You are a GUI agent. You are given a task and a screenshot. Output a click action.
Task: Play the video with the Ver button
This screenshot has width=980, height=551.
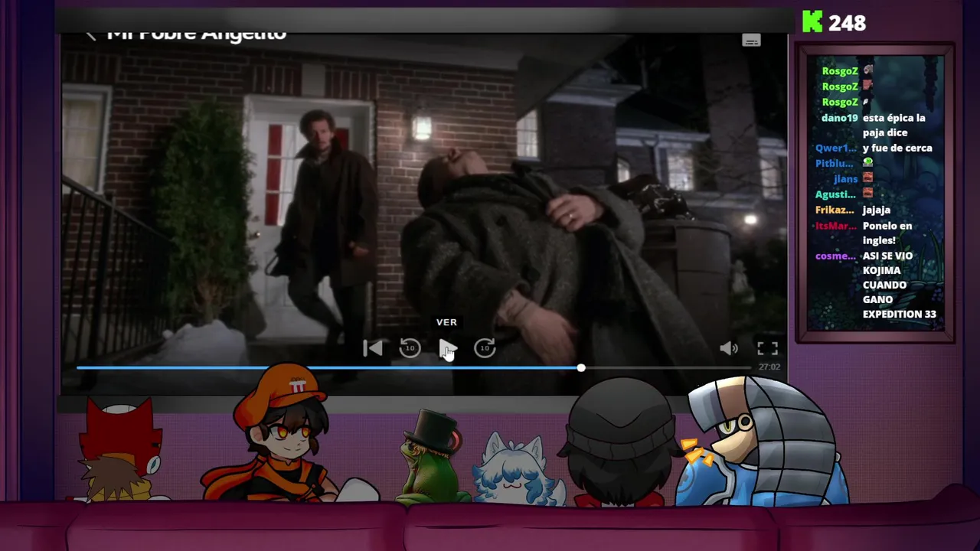point(447,349)
